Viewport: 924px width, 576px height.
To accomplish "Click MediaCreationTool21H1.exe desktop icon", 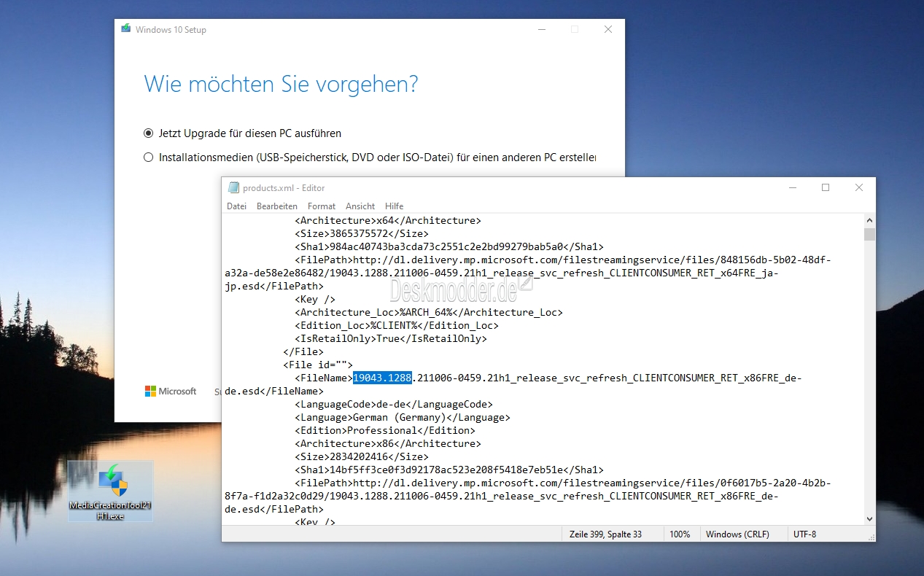I will pyautogui.click(x=111, y=491).
